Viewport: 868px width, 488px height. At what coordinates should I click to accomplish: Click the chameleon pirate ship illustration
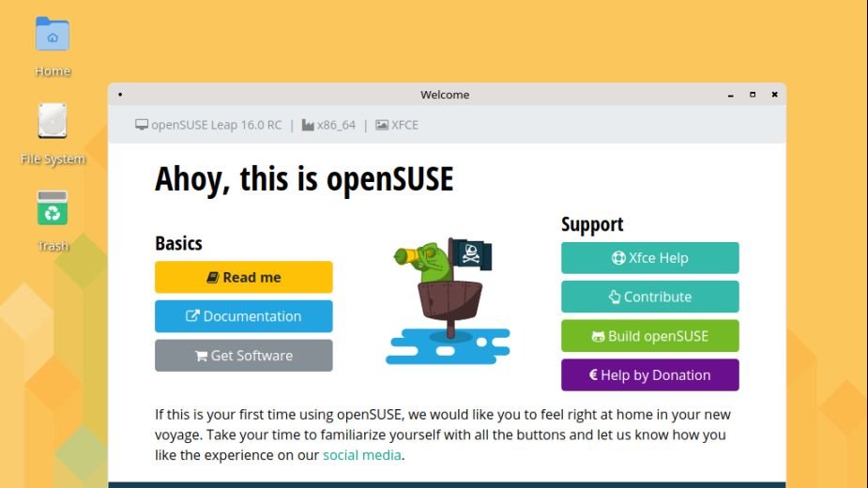(x=448, y=300)
